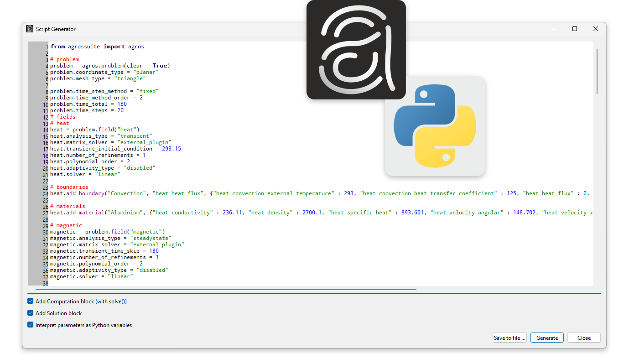The width and height of the screenshot is (634, 364).
Task: Click 'heat.analysis_type = "transient"' line
Action: pos(101,136)
